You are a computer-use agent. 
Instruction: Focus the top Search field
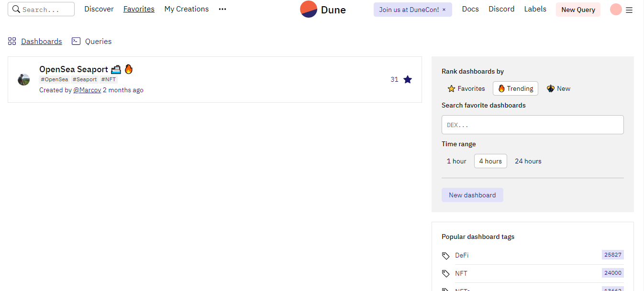point(41,9)
